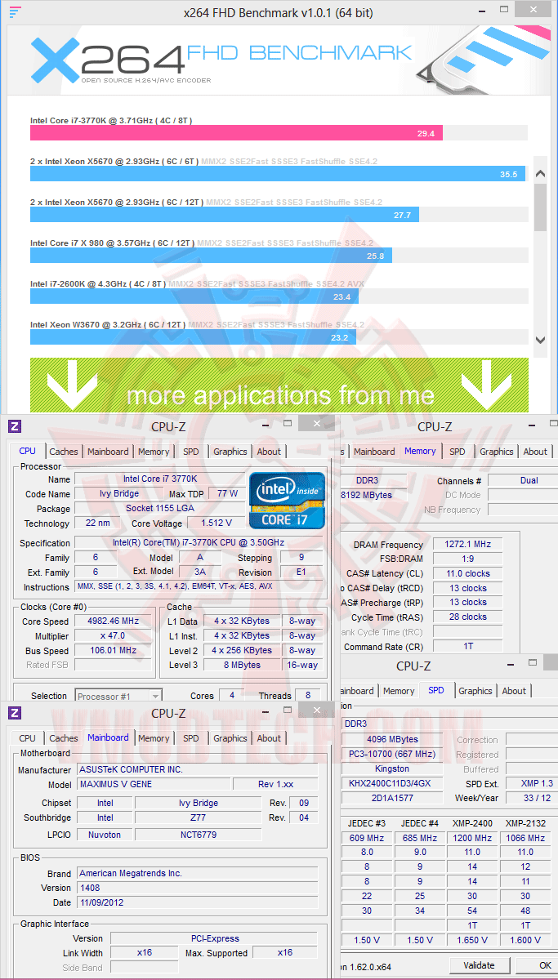Click the benchmark results scrollbar thumb

click(x=540, y=207)
